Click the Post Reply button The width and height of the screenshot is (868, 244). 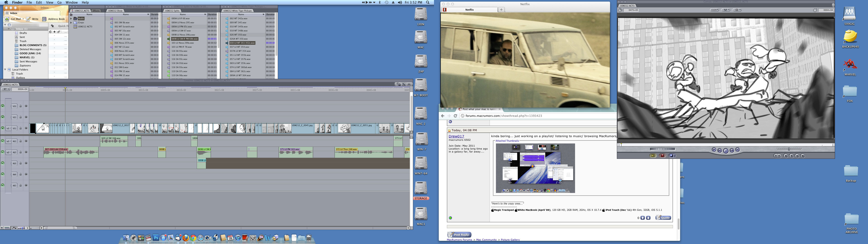[x=459, y=235]
